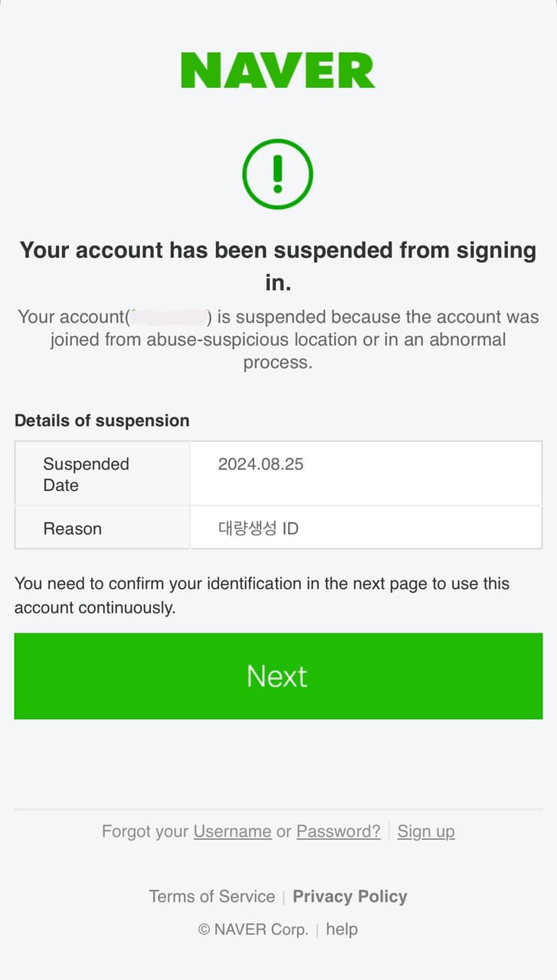Click the 'Forgot your' text in footer
The image size is (557, 980).
pos(146,831)
